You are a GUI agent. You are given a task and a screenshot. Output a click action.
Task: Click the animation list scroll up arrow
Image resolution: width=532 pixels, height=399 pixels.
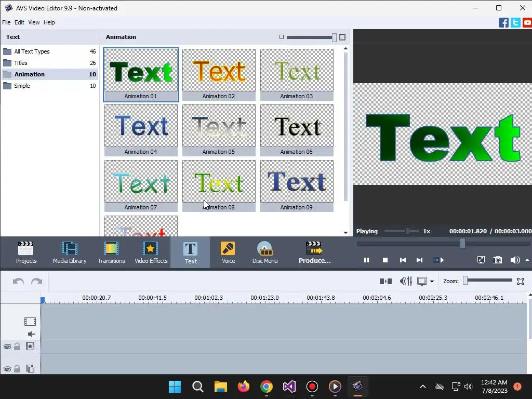coord(345,49)
